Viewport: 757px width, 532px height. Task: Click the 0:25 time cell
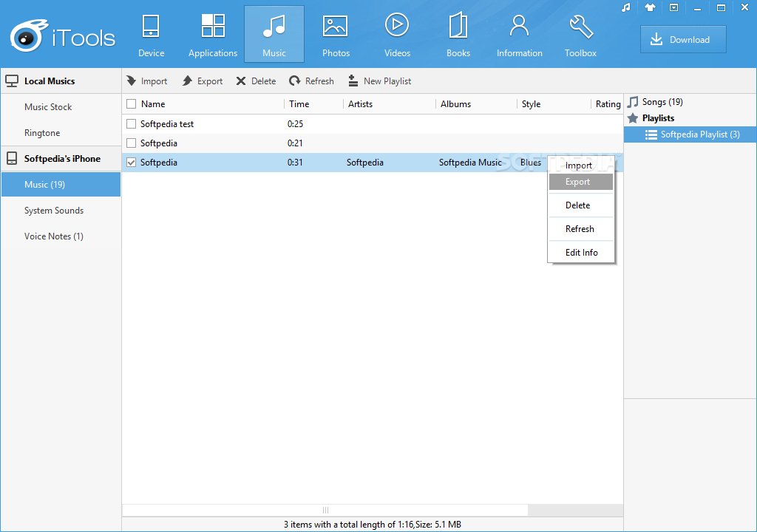click(x=295, y=124)
